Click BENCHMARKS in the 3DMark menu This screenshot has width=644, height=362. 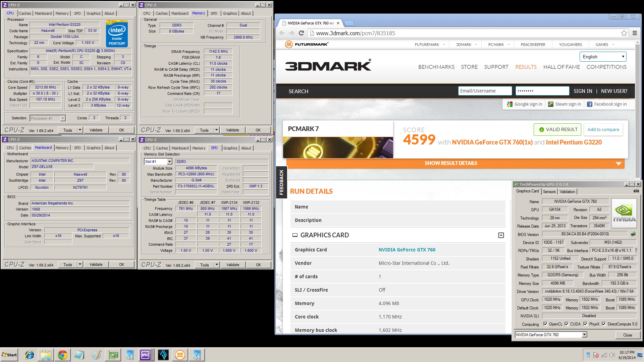[436, 67]
